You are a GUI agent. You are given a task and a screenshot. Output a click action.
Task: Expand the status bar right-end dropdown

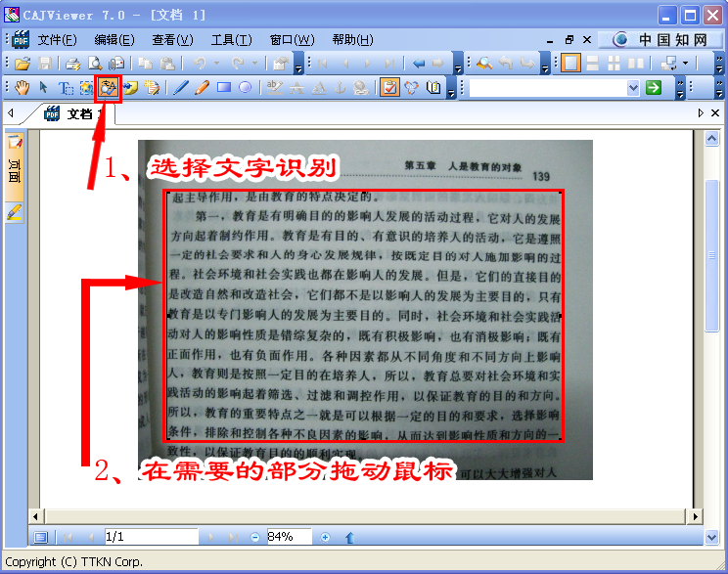pyautogui.click(x=712, y=537)
